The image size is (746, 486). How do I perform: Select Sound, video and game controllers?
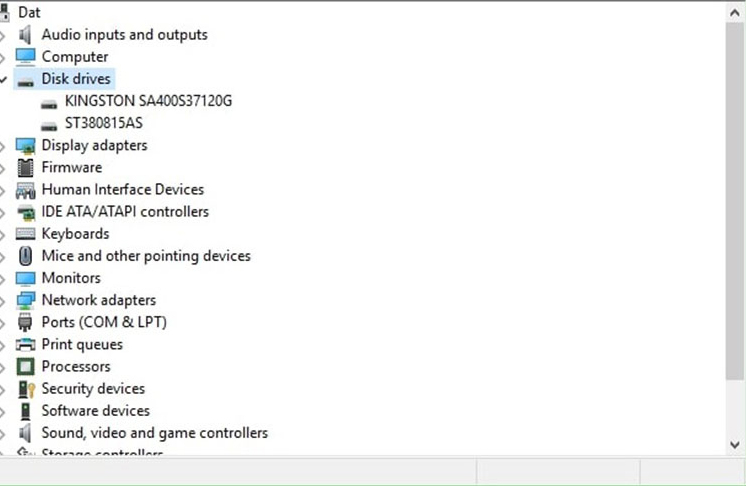pyautogui.click(x=155, y=433)
